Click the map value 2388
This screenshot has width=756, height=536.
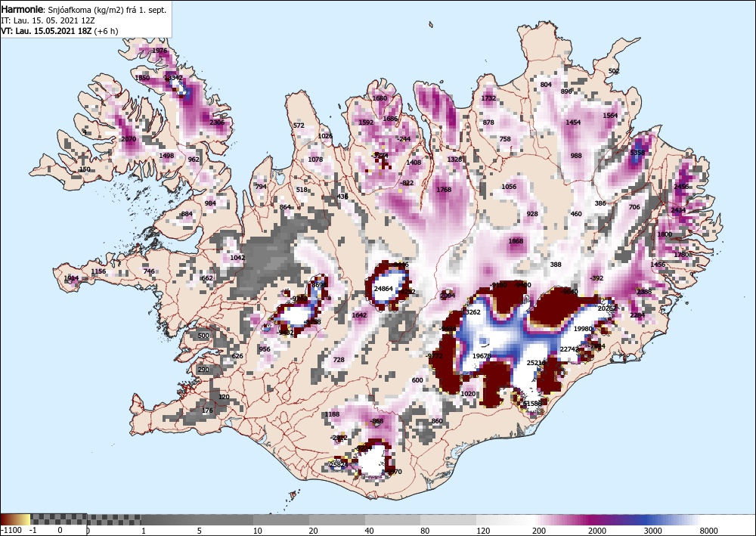coord(644,292)
